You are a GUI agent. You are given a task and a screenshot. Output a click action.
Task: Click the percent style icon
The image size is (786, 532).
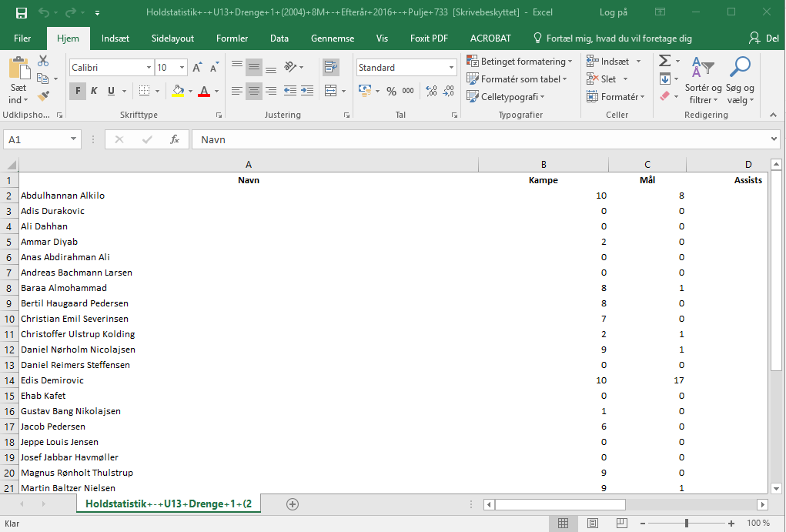[391, 91]
